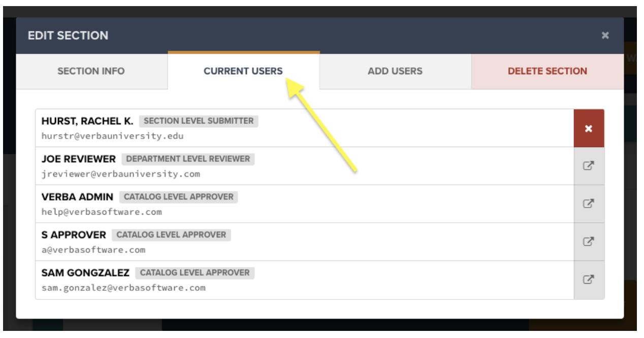Open external link icon for S Approver
This screenshot has width=644, height=338.
pos(589,242)
